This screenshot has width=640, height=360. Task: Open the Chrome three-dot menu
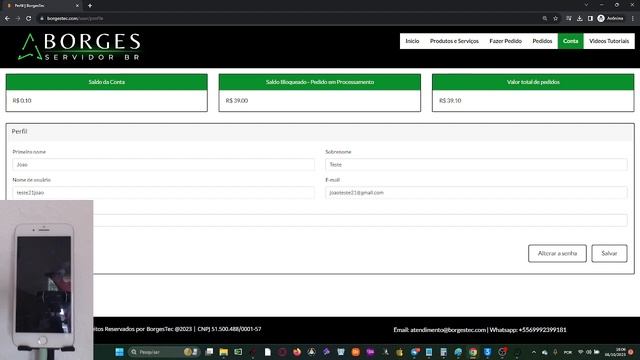pyautogui.click(x=633, y=18)
